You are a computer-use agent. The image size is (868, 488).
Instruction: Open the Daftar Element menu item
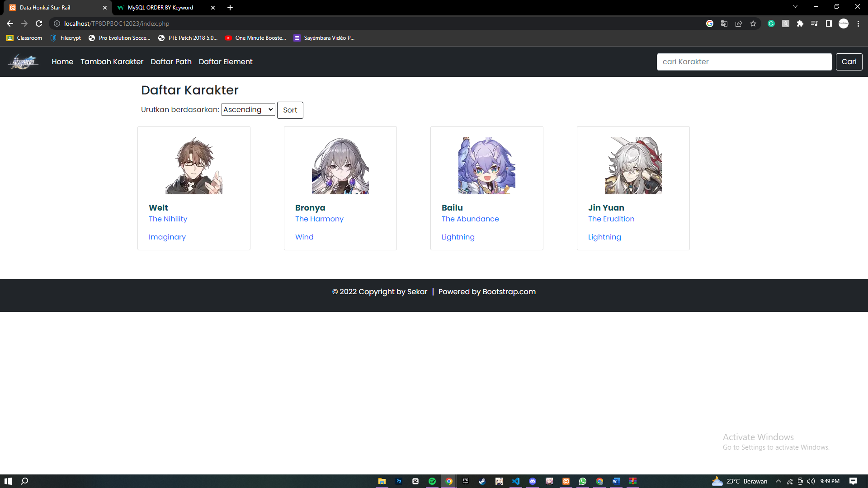tap(226, 61)
